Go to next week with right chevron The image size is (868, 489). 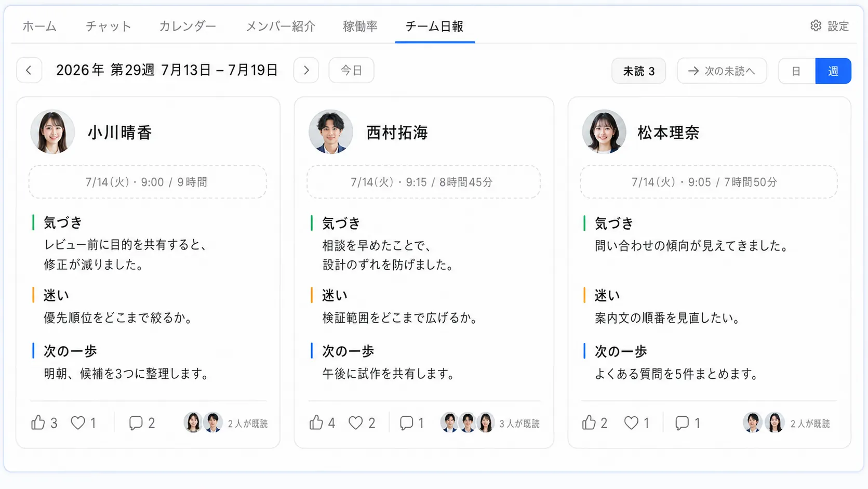306,70
